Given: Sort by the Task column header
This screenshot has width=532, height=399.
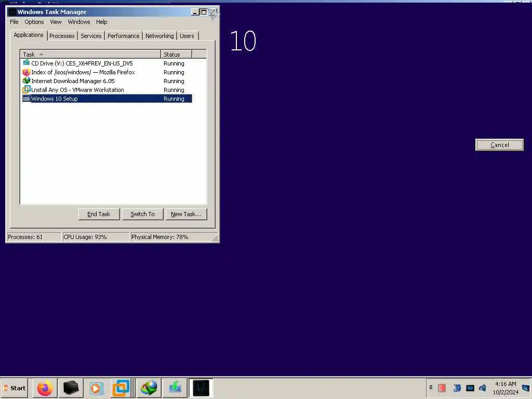Looking at the screenshot, I should 90,54.
